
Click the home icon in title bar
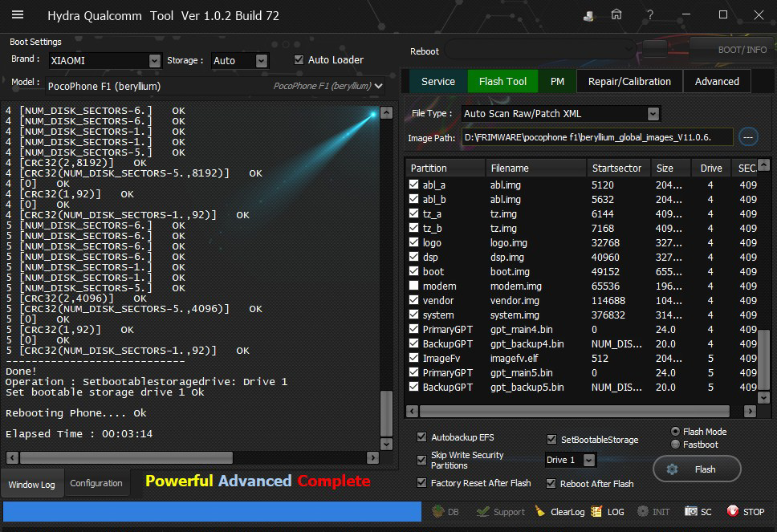(x=616, y=15)
